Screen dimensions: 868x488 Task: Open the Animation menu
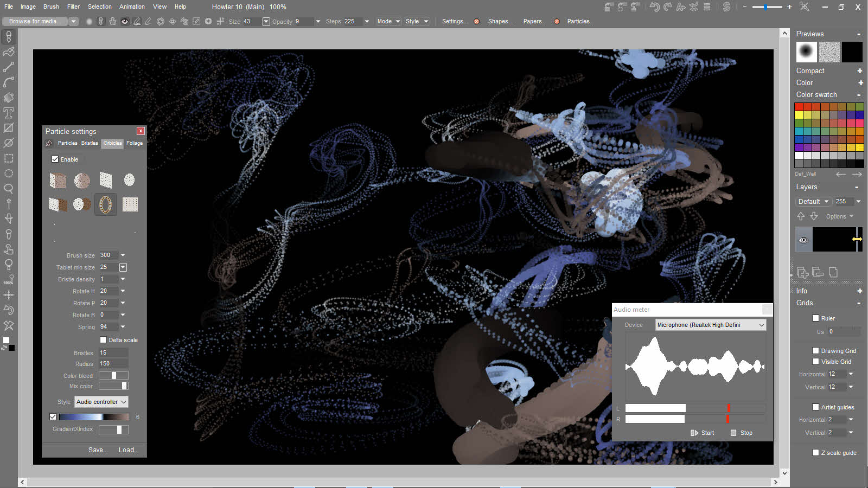coord(132,7)
